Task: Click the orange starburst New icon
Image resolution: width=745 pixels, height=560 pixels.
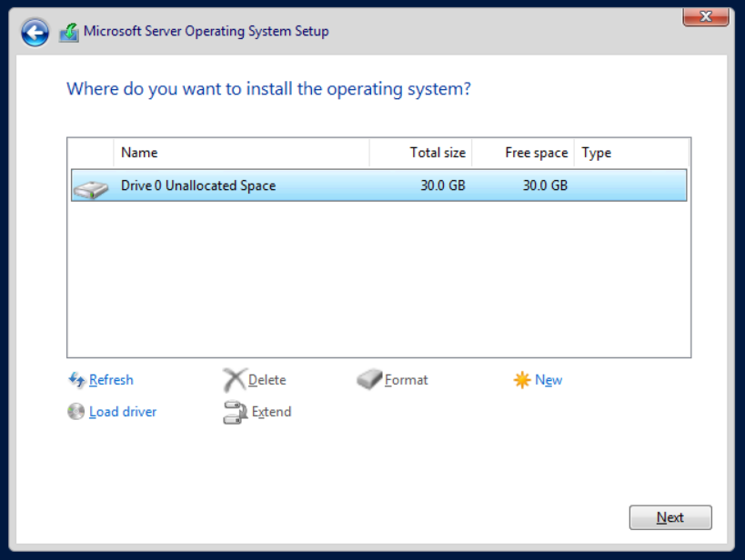Action: pyautogui.click(x=522, y=379)
